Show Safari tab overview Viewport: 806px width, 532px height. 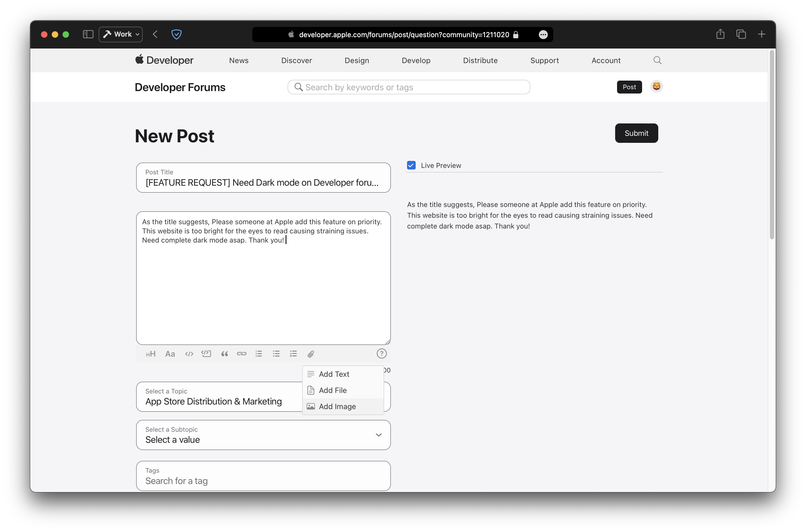click(741, 34)
